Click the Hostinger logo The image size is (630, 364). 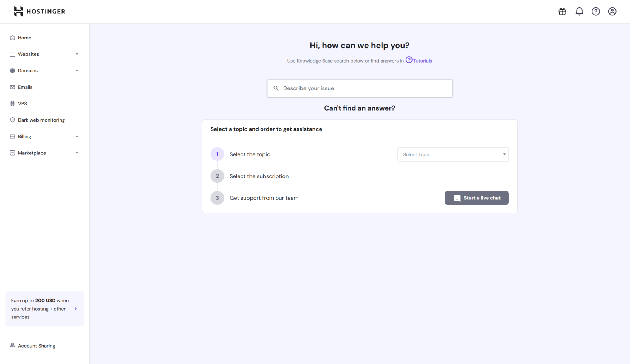coord(39,12)
